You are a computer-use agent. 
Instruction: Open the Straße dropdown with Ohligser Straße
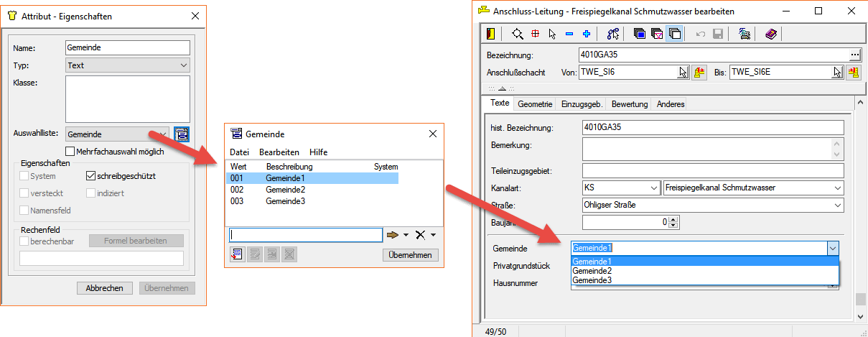point(712,205)
